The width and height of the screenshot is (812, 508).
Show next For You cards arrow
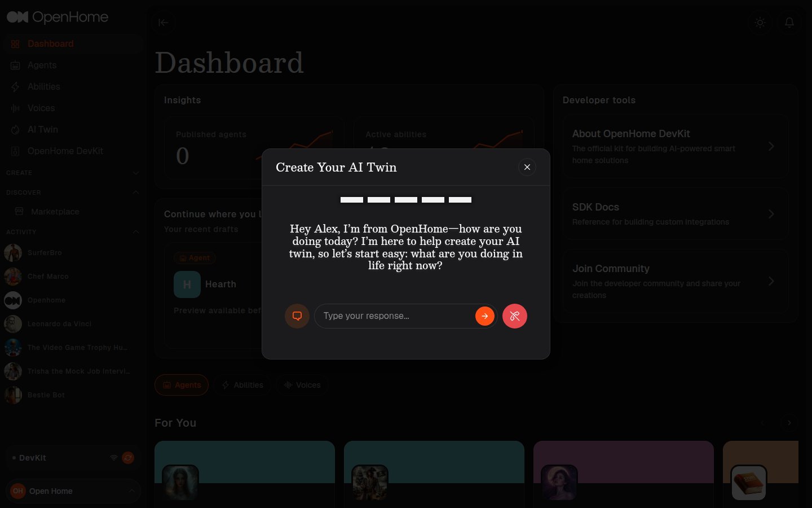tap(789, 423)
